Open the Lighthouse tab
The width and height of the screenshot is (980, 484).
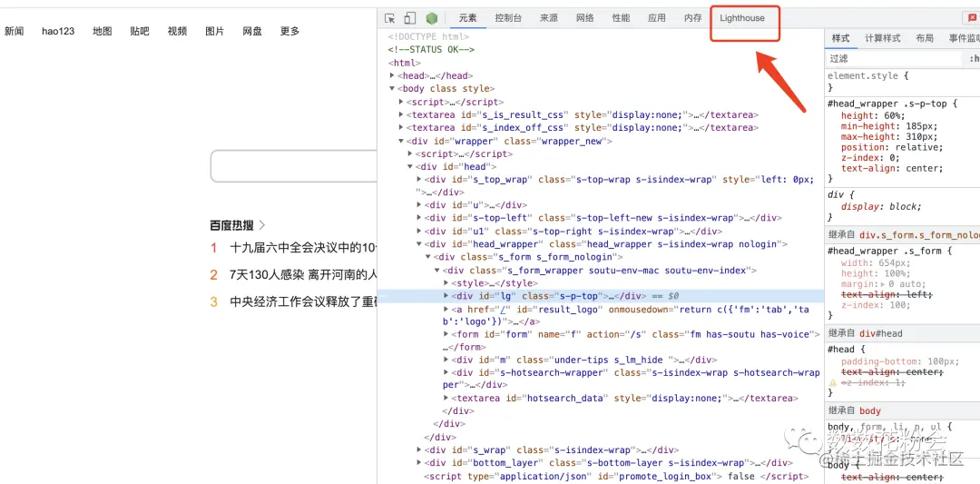[x=742, y=18]
